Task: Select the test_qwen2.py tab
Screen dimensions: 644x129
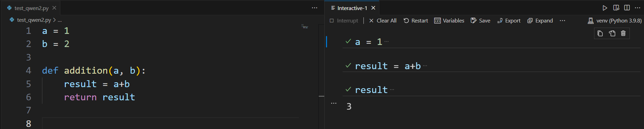Action: click(x=31, y=8)
